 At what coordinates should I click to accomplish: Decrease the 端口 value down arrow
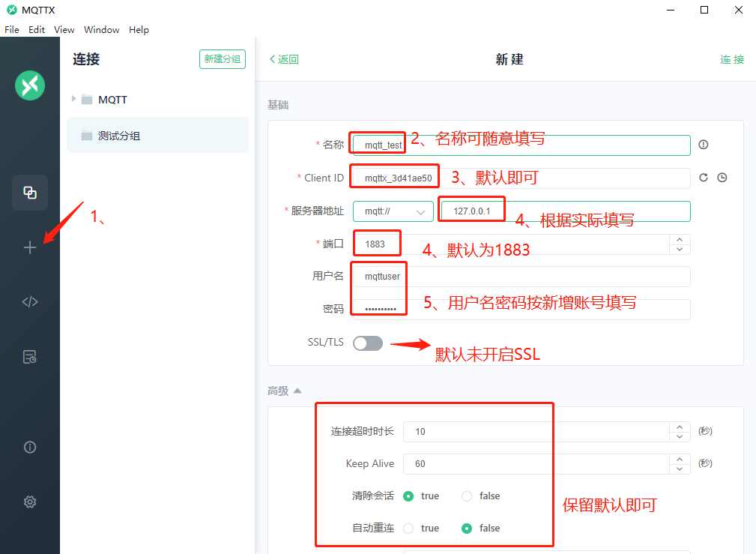tap(680, 250)
